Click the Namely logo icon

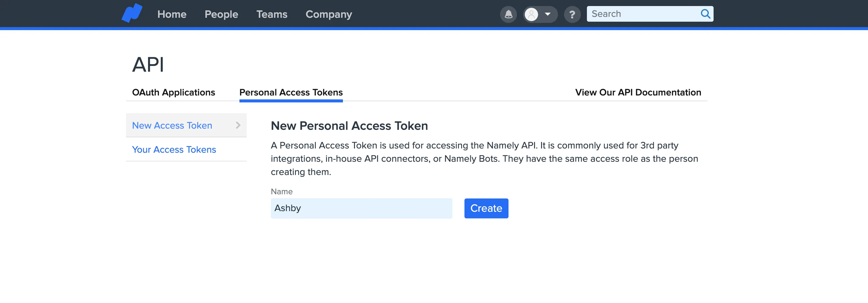[132, 13]
